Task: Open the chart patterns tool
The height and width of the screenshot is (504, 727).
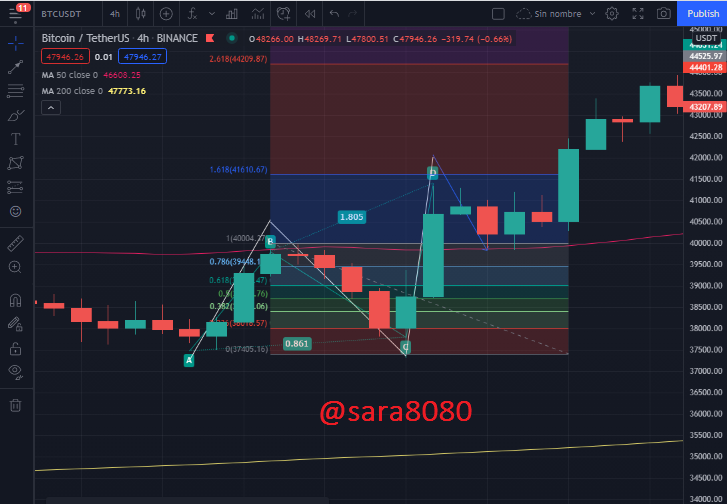Action: point(16,163)
